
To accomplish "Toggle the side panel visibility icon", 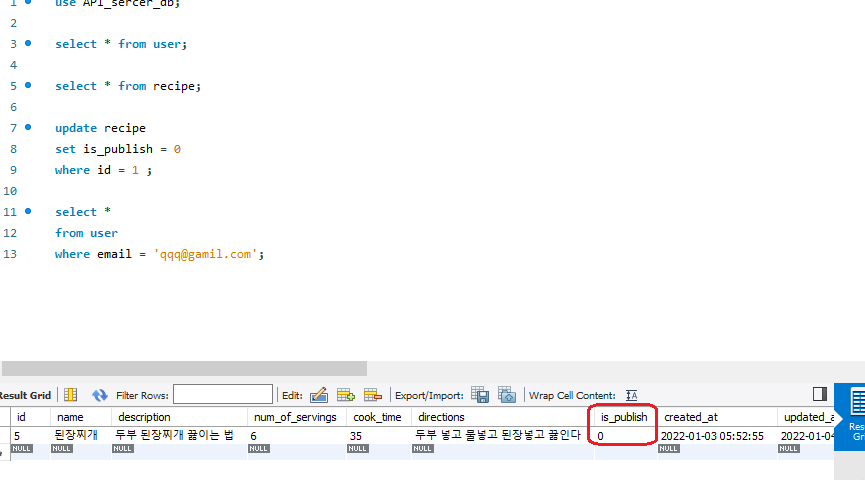I will tap(820, 394).
